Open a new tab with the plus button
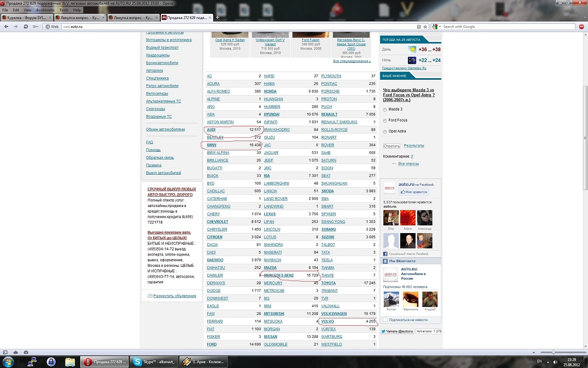Image resolution: width=588 pixels, height=368 pixels. tap(217, 17)
